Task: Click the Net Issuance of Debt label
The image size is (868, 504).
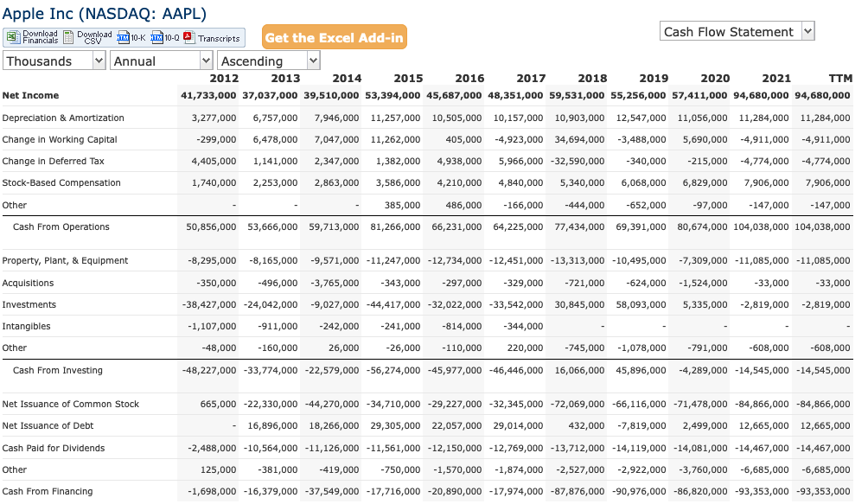Action: 48,426
